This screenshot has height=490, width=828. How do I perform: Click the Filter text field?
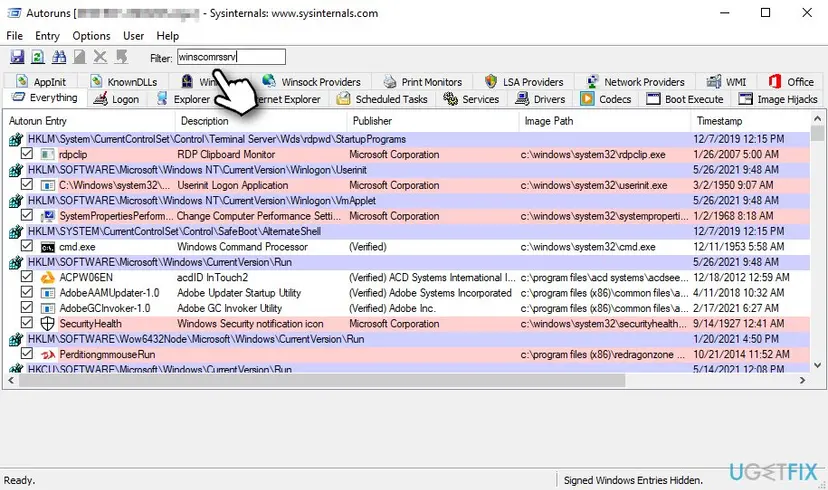[x=231, y=57]
